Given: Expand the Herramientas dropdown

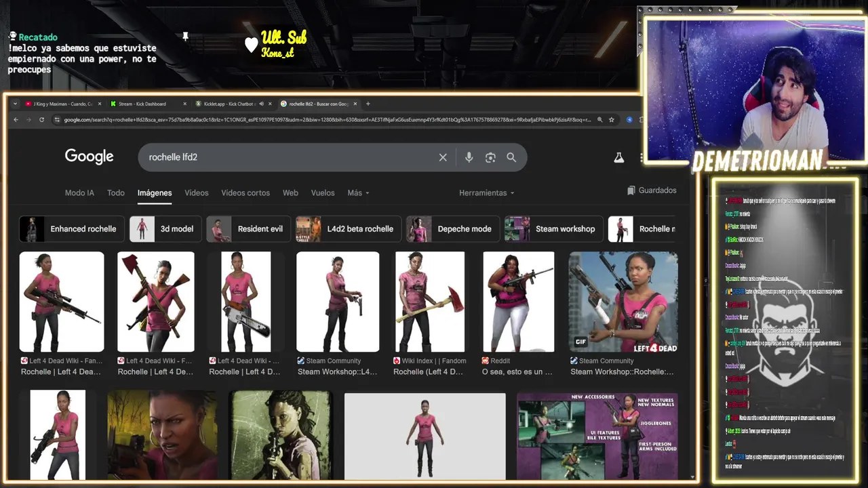Looking at the screenshot, I should click(x=486, y=193).
